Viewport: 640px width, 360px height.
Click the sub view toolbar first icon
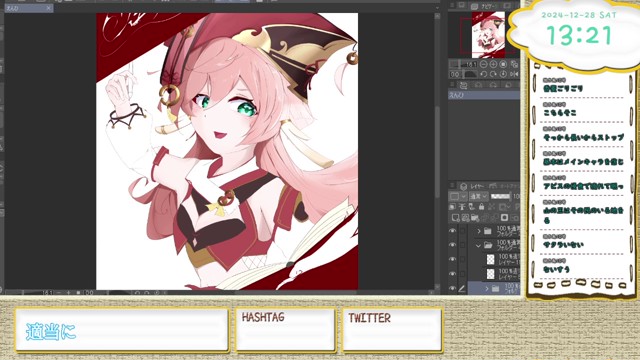[x=463, y=85]
